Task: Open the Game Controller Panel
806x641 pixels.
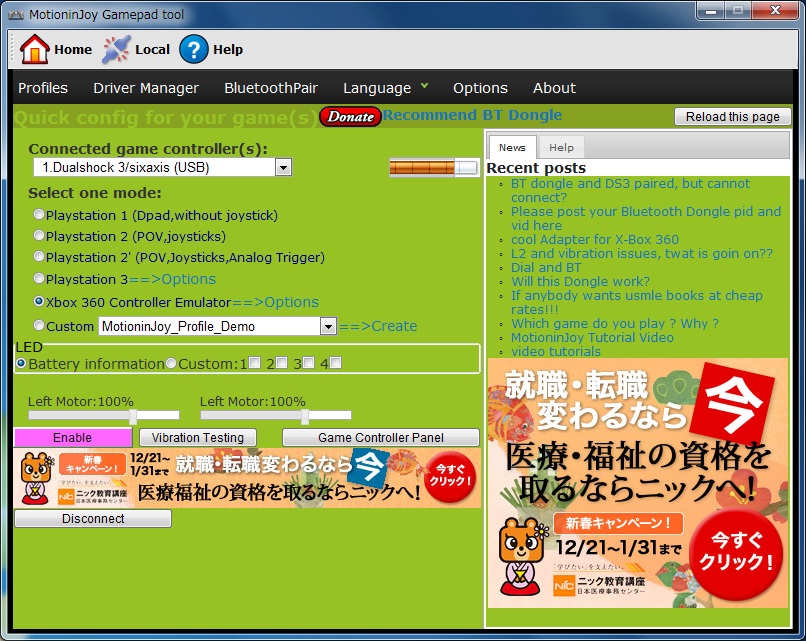Action: tap(381, 437)
